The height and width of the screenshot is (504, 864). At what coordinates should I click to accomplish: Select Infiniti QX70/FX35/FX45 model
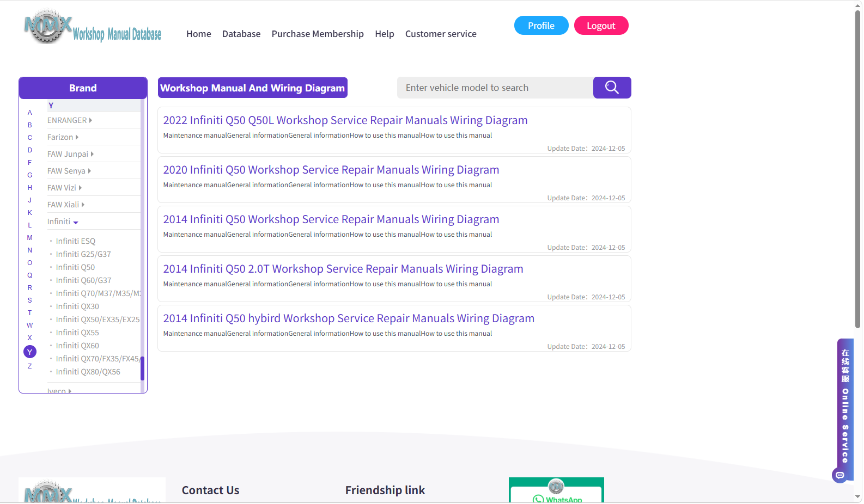click(x=98, y=359)
